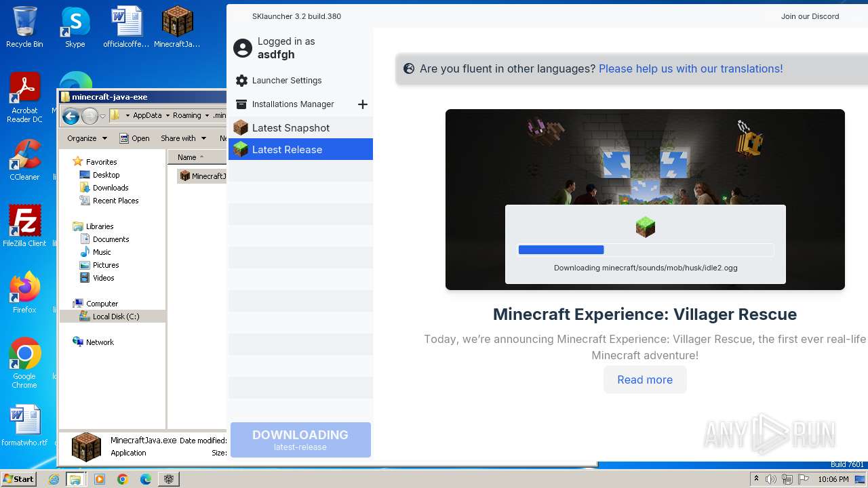Select Latest Snapshot installation
The image size is (868, 488).
300,127
